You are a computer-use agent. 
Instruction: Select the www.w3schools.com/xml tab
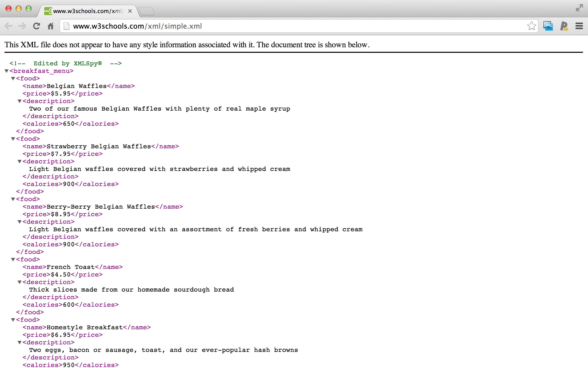tap(88, 11)
